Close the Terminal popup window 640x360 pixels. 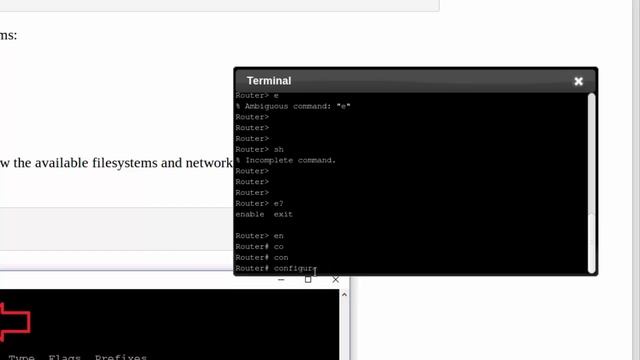click(x=578, y=81)
